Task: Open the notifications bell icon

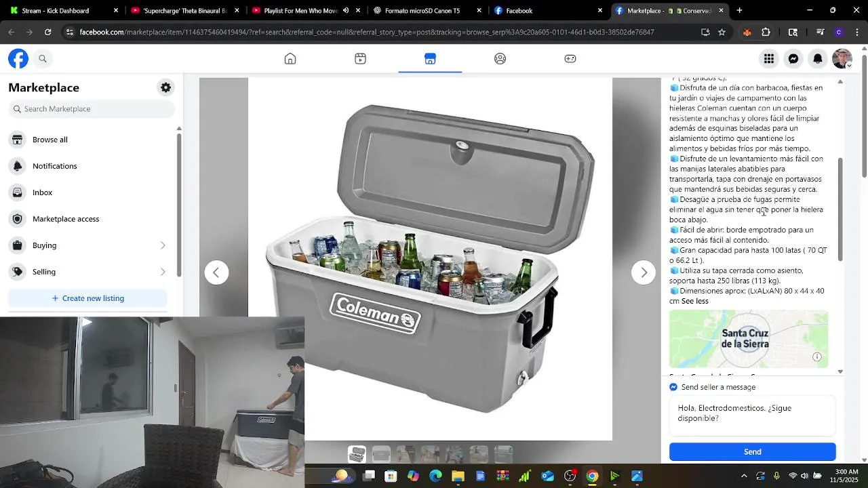Action: (818, 59)
